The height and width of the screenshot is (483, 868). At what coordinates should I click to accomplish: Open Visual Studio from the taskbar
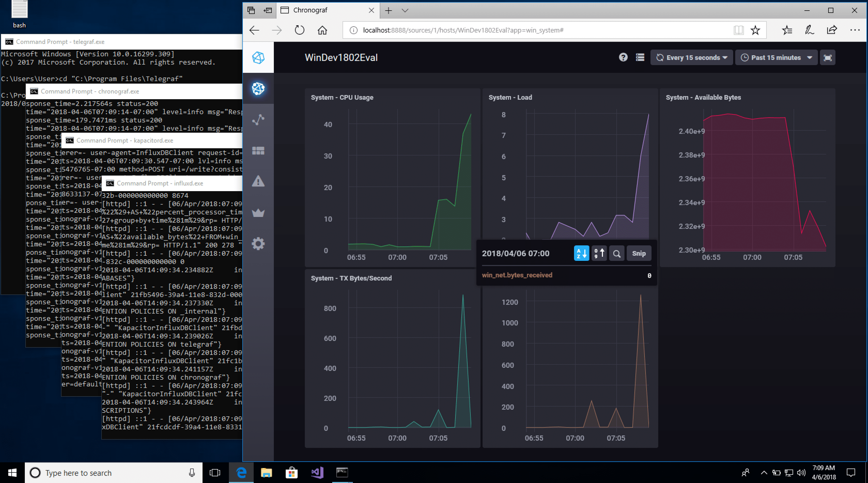point(317,473)
